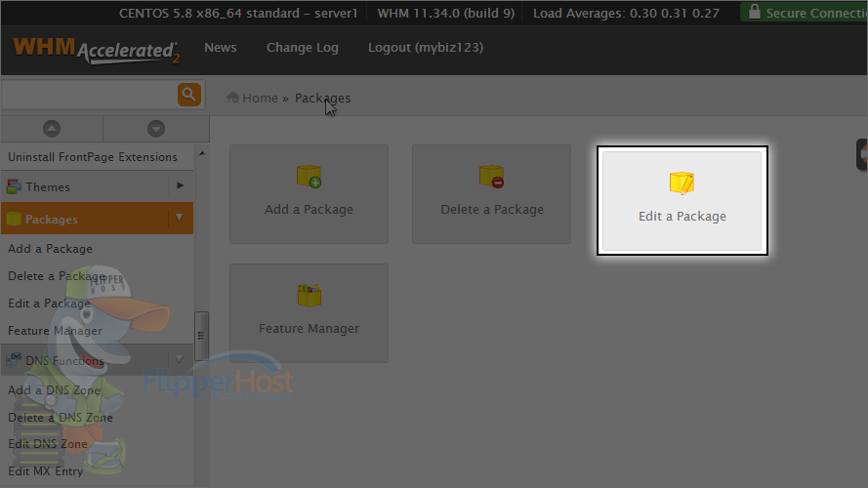
Task: Open Edit MX Entry link
Action: [45, 471]
